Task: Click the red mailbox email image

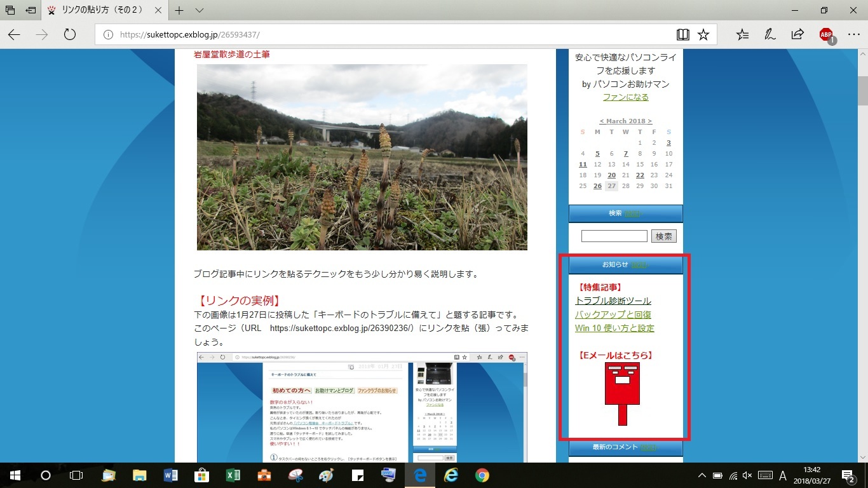Action: [622, 393]
